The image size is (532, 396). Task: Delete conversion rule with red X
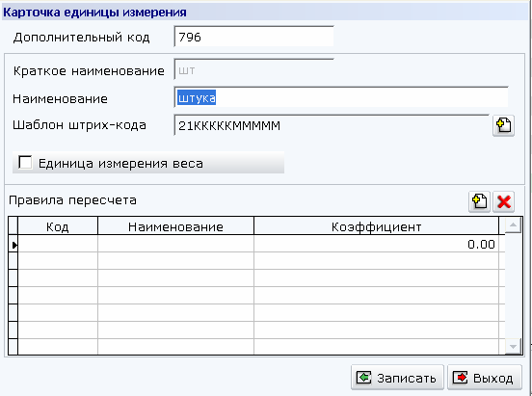click(503, 202)
